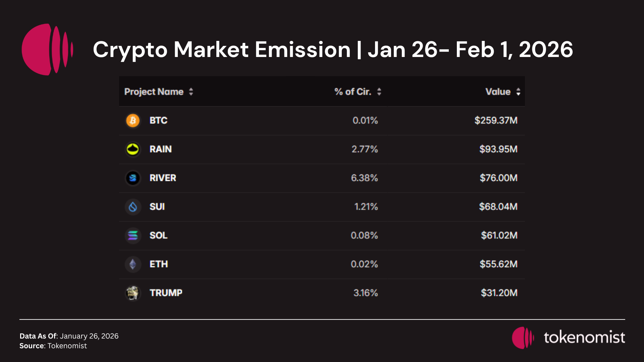Open the BTC project name
Screen dimensions: 644x362
[x=158, y=120]
